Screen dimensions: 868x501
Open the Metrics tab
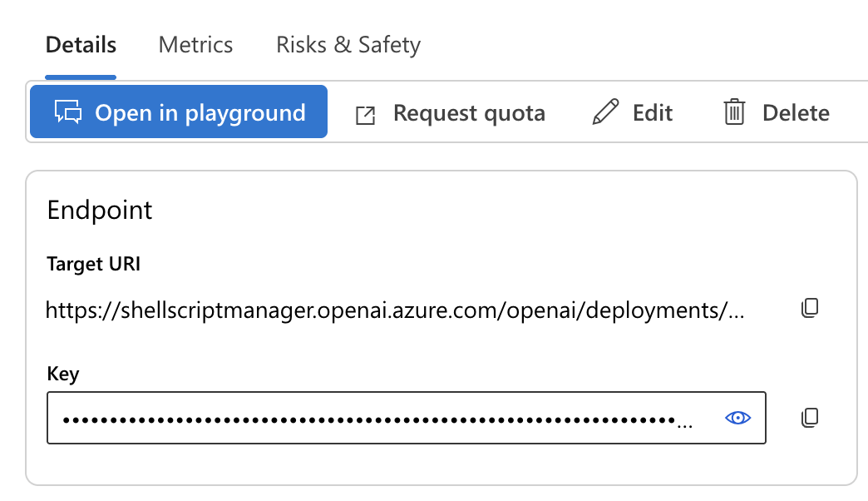(195, 44)
